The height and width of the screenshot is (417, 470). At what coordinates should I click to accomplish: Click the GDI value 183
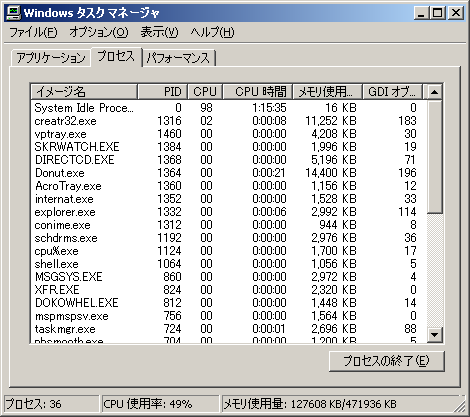pos(407,121)
